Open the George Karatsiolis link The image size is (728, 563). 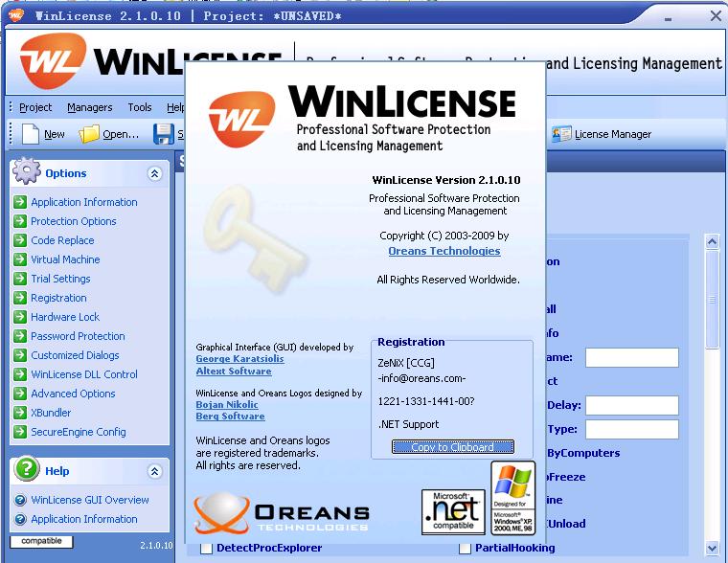tap(239, 358)
